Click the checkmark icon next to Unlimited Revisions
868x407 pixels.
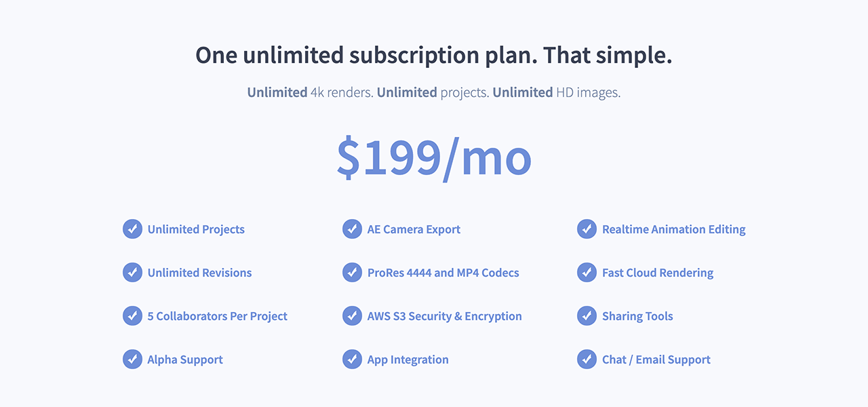click(x=132, y=273)
